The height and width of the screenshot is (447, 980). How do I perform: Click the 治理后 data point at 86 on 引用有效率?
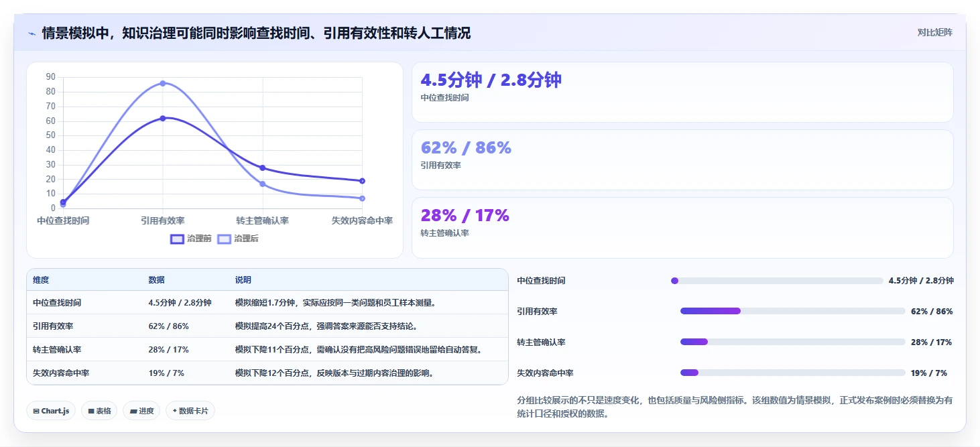pyautogui.click(x=163, y=83)
